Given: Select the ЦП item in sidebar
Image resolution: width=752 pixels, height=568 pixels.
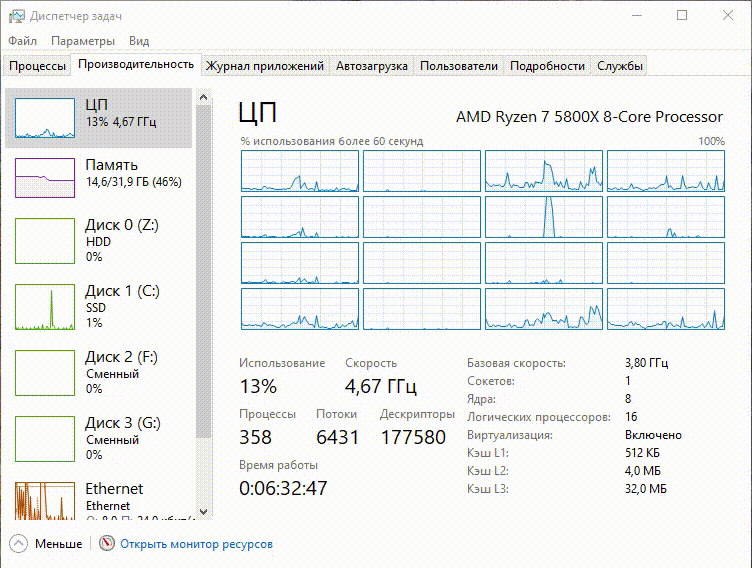Looking at the screenshot, I should click(98, 118).
